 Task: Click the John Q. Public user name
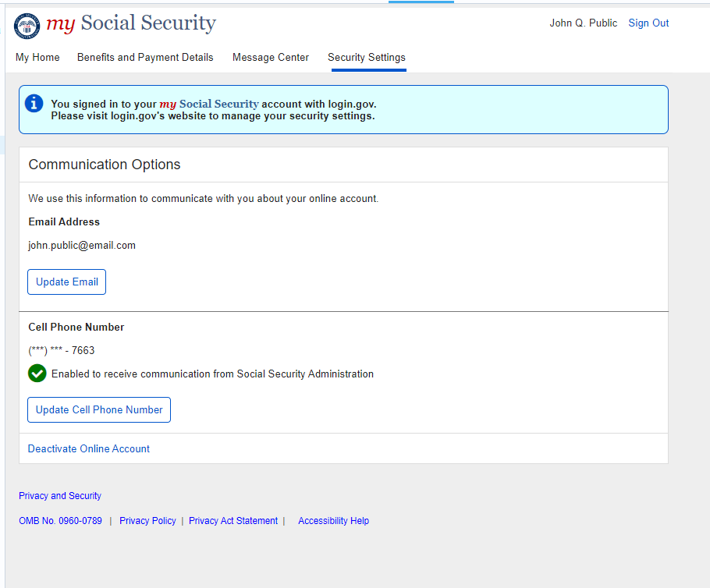(x=583, y=23)
